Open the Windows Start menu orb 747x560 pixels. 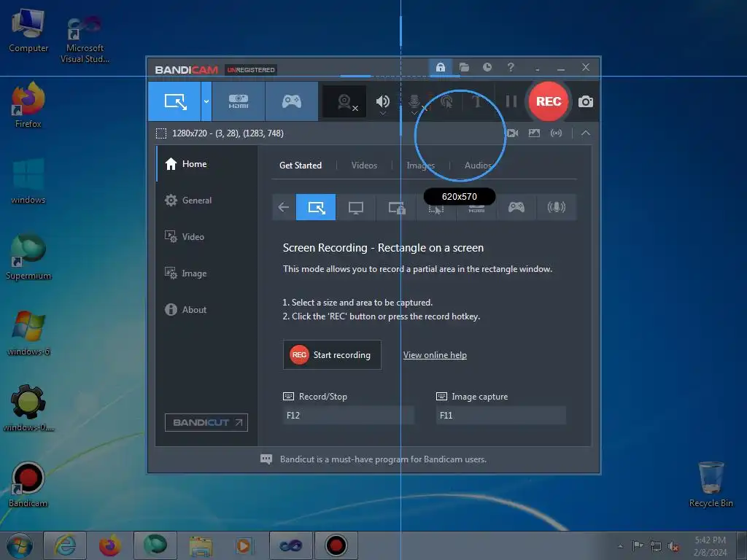click(x=20, y=545)
